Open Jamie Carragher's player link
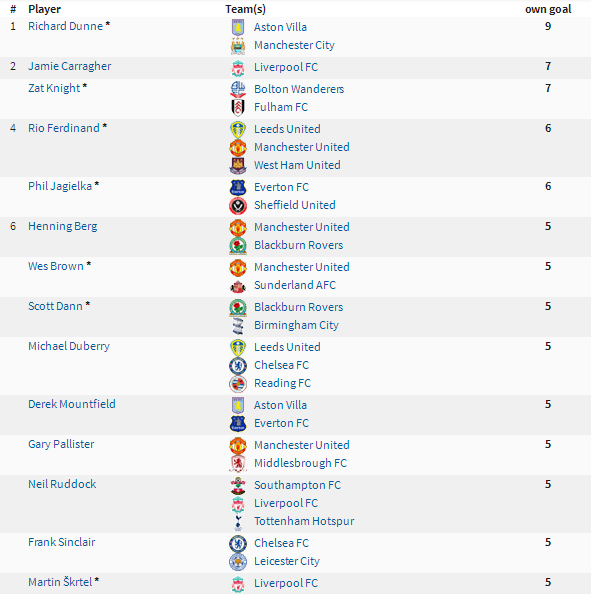 click(x=70, y=66)
